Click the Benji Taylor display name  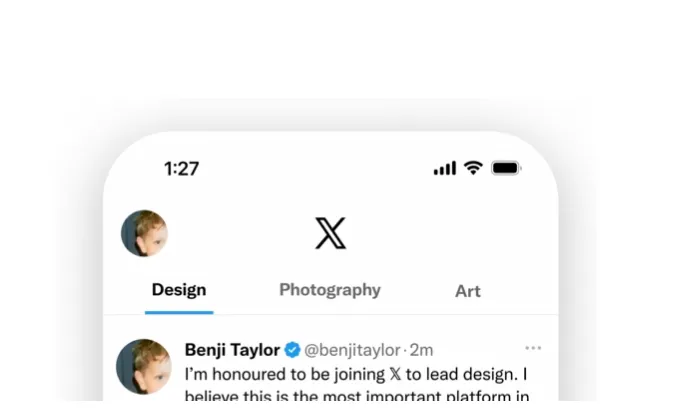[x=232, y=350]
